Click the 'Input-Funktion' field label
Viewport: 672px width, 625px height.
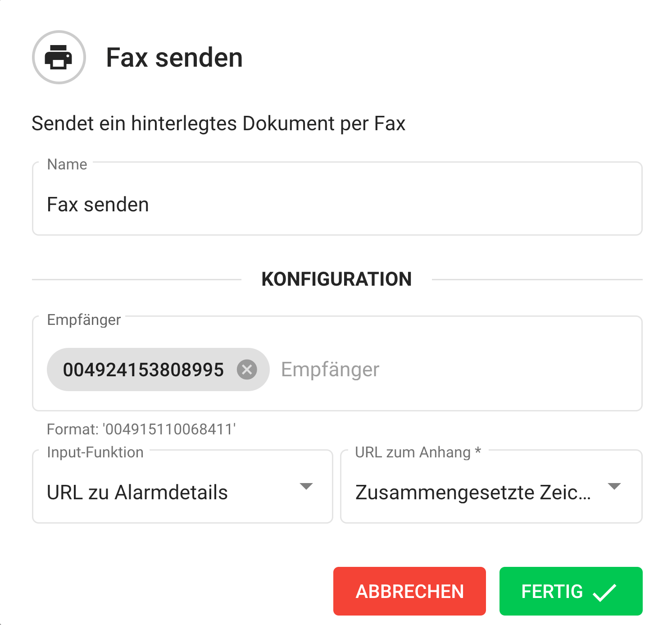coord(95,452)
